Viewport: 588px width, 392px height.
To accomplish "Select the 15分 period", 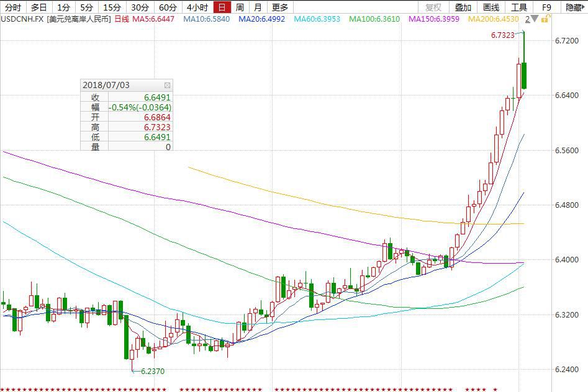I will 112,7.
